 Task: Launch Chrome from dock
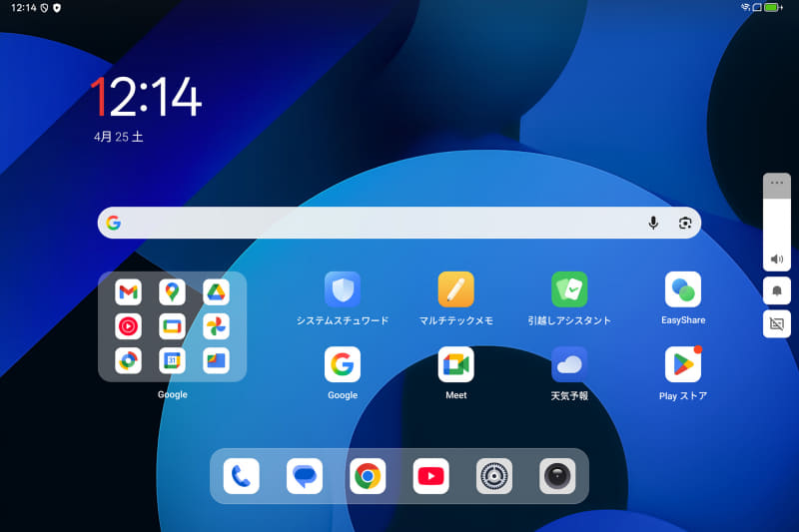368,476
